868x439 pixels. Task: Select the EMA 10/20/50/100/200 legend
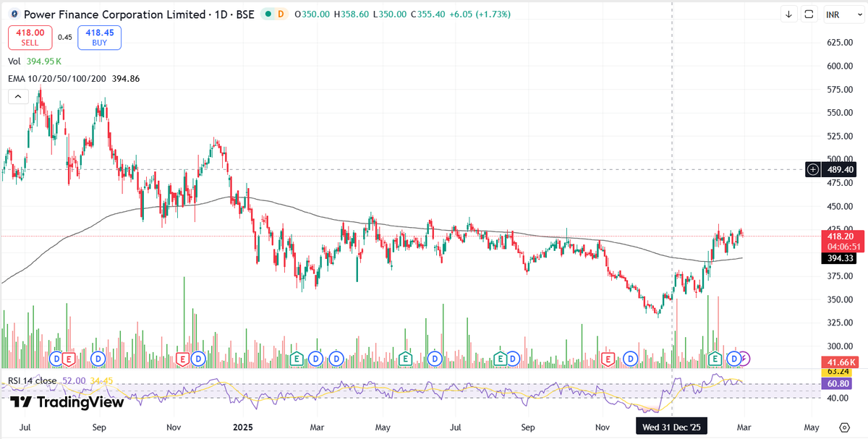tap(74, 79)
